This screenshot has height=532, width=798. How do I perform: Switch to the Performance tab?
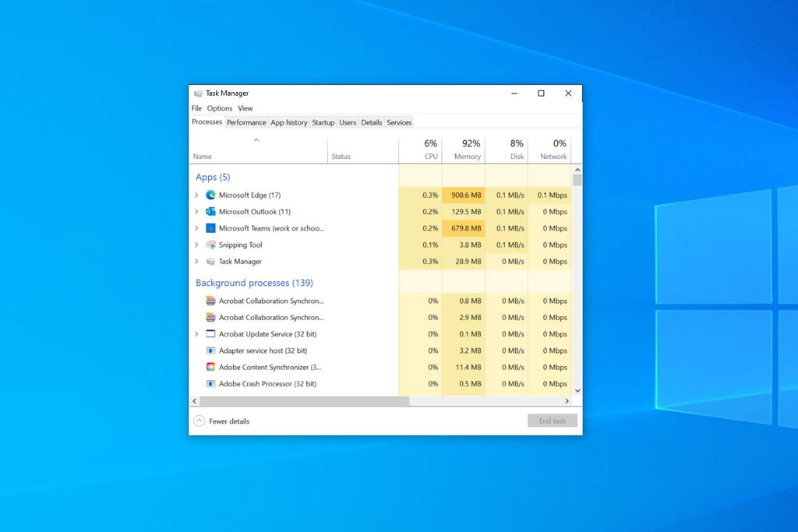(x=246, y=122)
